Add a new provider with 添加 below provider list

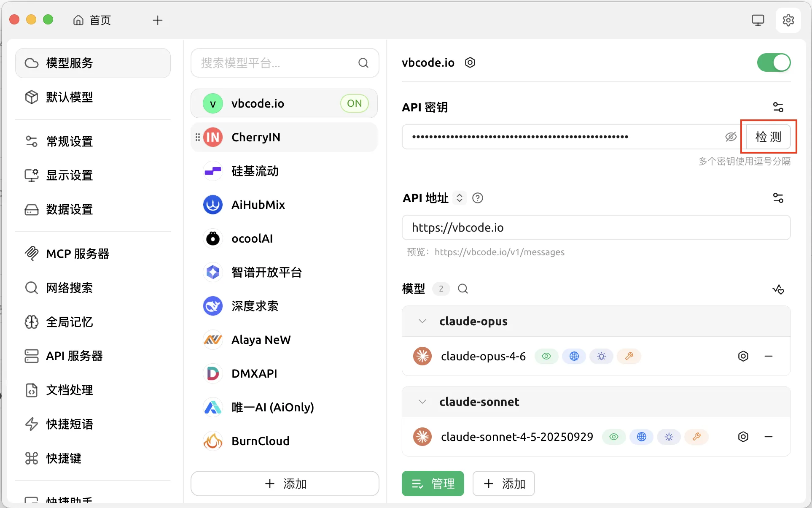pos(285,484)
